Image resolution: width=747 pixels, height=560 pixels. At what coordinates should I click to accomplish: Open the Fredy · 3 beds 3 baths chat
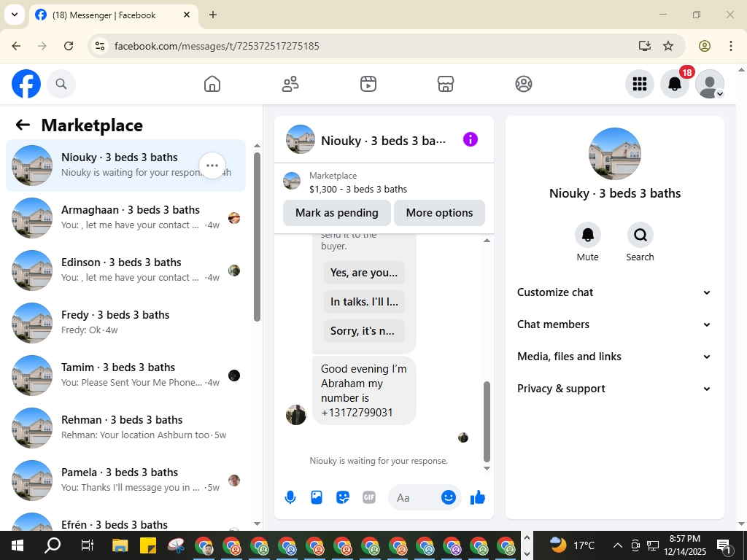click(125, 323)
